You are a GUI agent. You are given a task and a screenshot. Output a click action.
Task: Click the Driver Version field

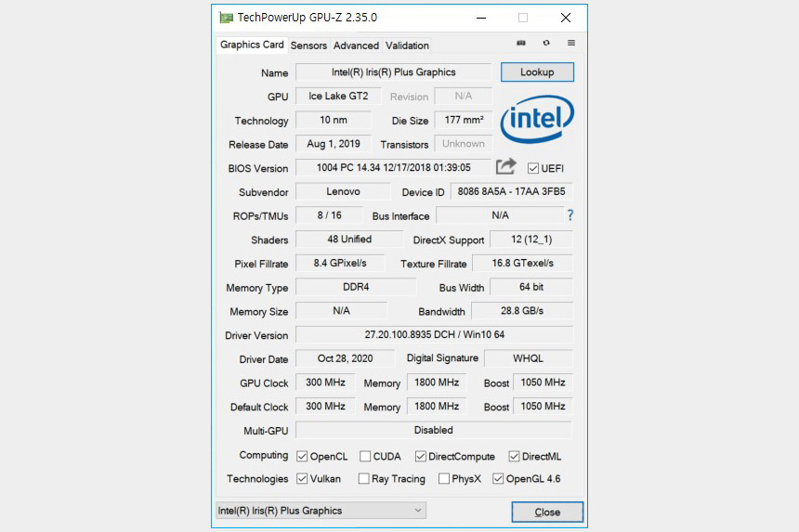434,334
